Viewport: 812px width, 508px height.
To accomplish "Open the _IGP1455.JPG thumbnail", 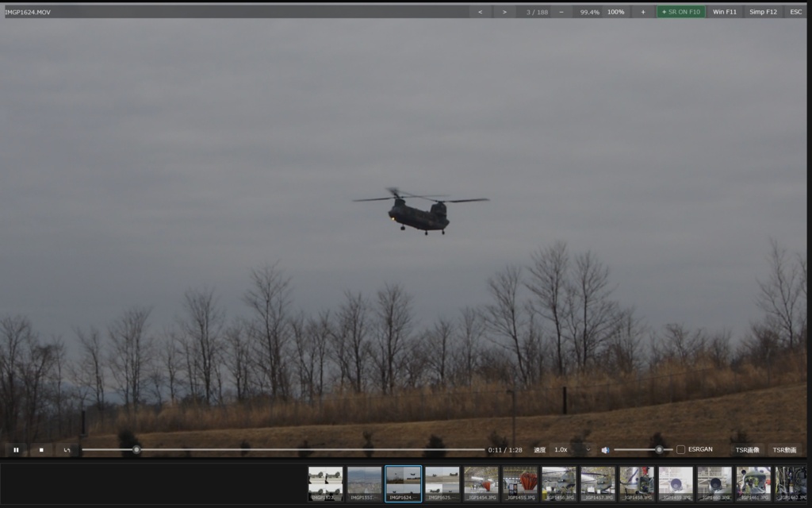I will 520,483.
